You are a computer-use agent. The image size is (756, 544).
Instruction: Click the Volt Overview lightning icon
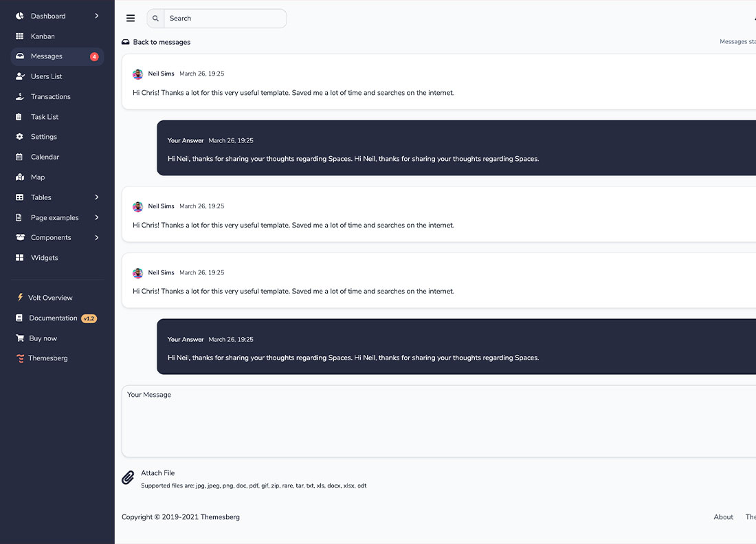click(x=20, y=298)
